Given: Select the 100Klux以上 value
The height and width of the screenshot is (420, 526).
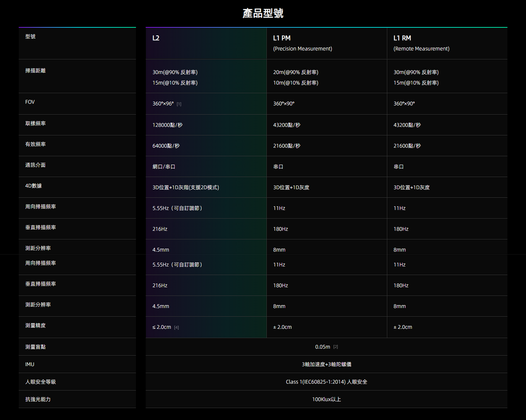Looking at the screenshot, I should (x=326, y=399).
